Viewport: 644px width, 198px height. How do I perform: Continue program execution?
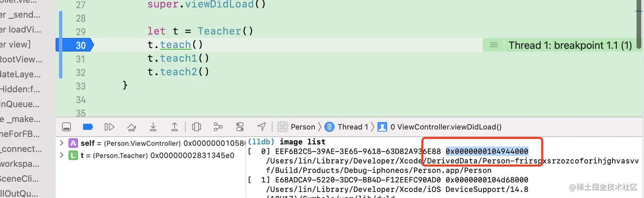pos(109,127)
